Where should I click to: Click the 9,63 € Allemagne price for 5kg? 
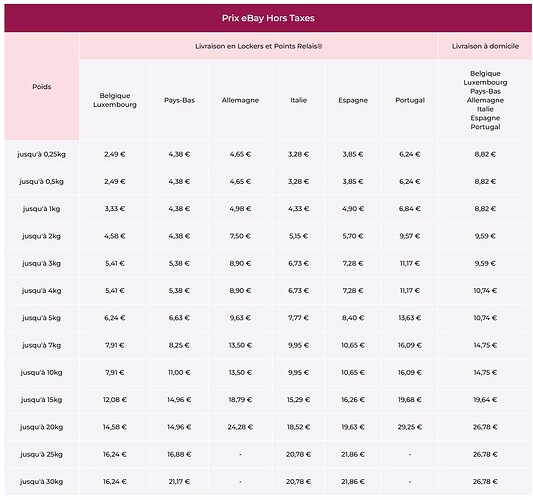(240, 318)
